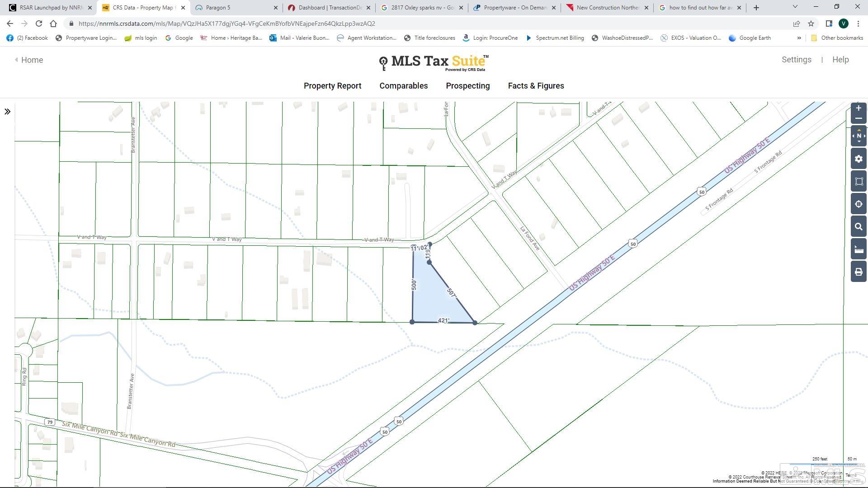Select the area boundary drawing tool
This screenshot has width=868, height=488.
pos(859,182)
